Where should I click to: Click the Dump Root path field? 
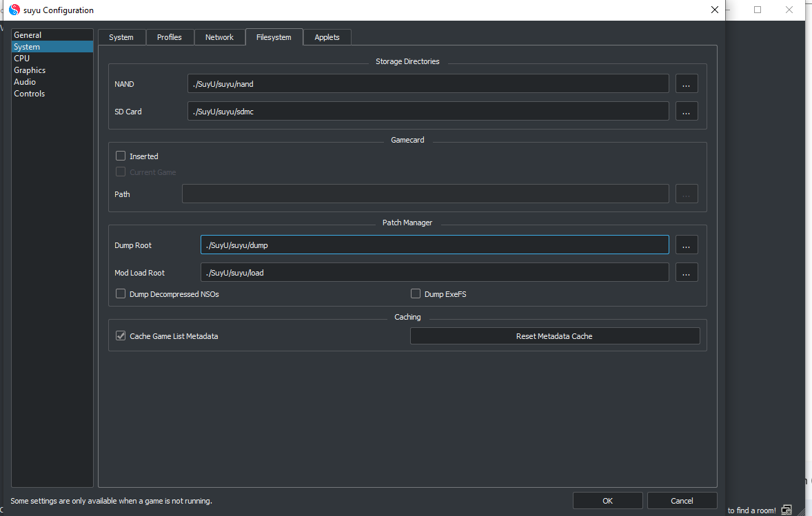pos(435,245)
